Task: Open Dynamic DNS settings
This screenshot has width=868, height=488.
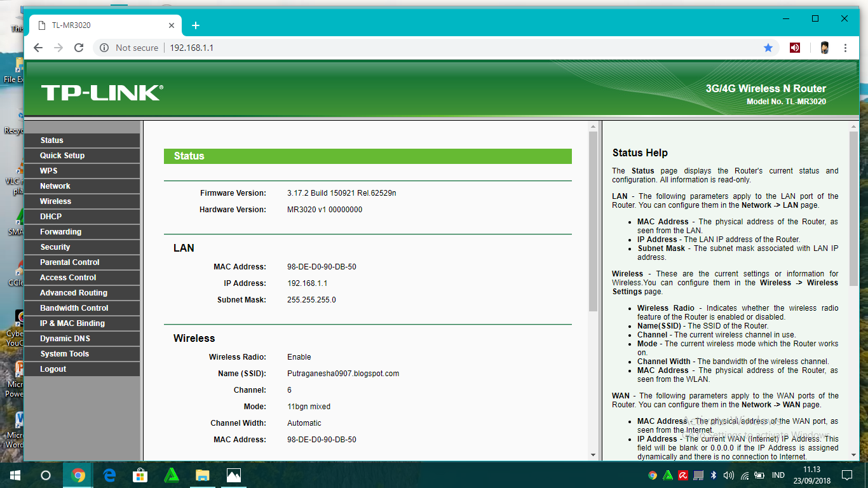Action: [x=81, y=339]
